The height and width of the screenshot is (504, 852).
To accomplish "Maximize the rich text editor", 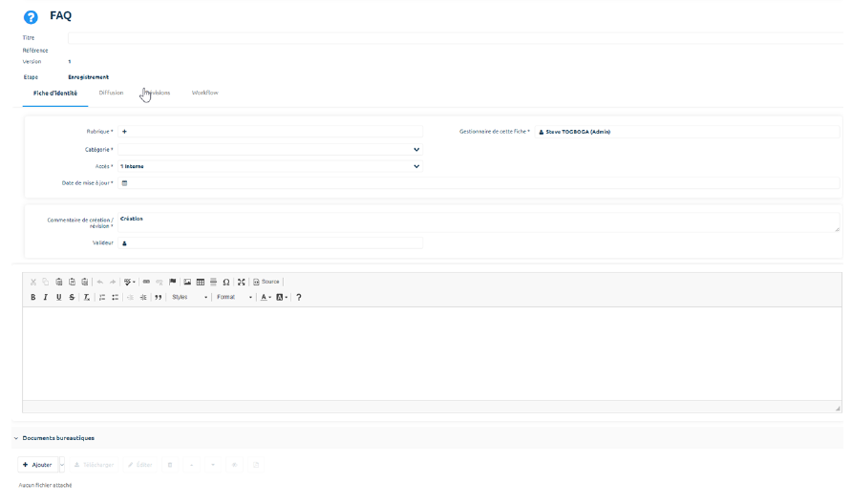I will pyautogui.click(x=242, y=282).
